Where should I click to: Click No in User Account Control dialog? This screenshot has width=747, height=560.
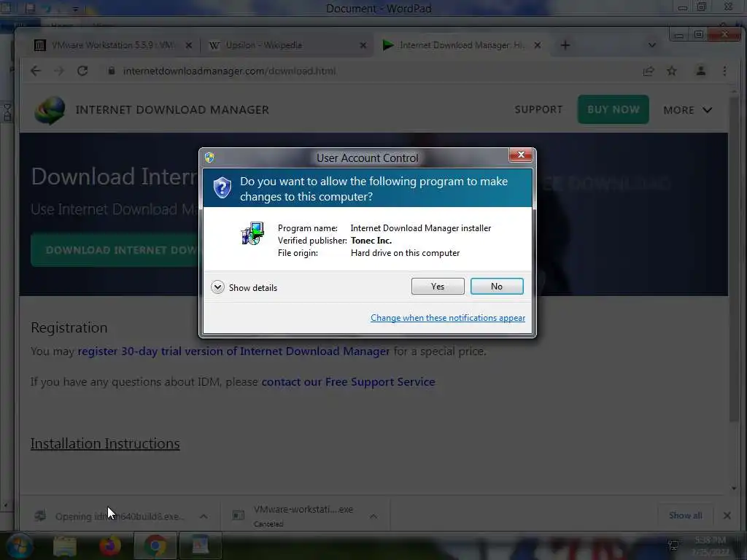click(x=496, y=286)
